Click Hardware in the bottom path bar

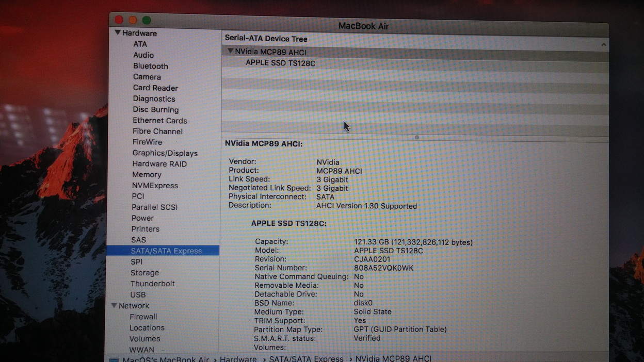(x=238, y=359)
